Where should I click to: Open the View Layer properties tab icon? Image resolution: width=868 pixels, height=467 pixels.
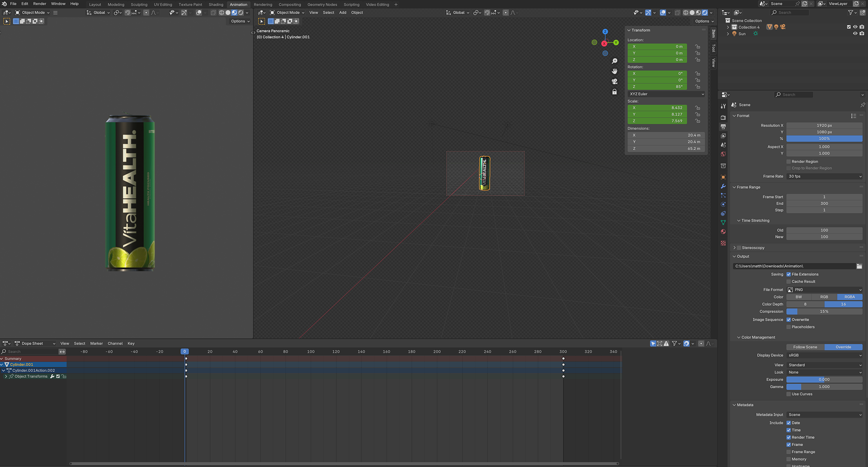[x=723, y=136]
